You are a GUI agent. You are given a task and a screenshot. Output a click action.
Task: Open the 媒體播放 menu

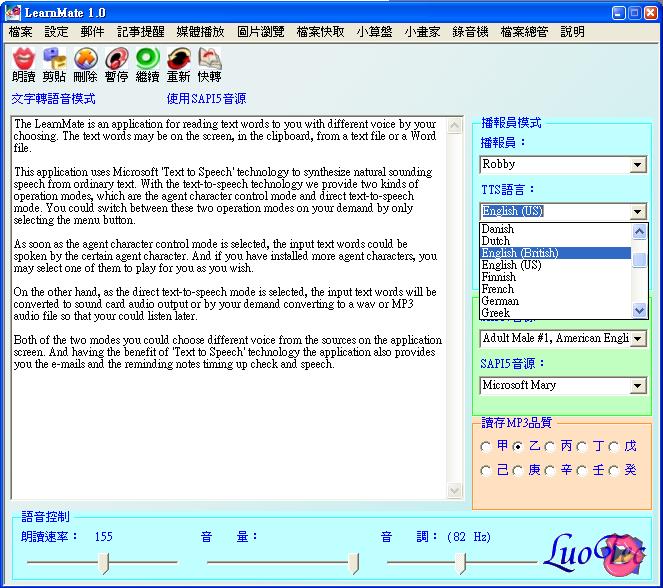[x=200, y=32]
